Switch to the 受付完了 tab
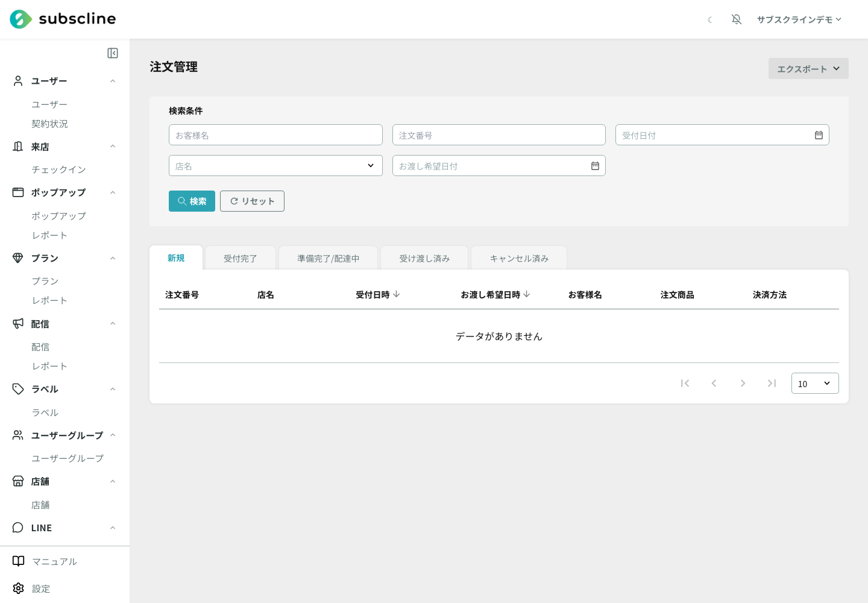The height and width of the screenshot is (603, 868). tap(241, 258)
